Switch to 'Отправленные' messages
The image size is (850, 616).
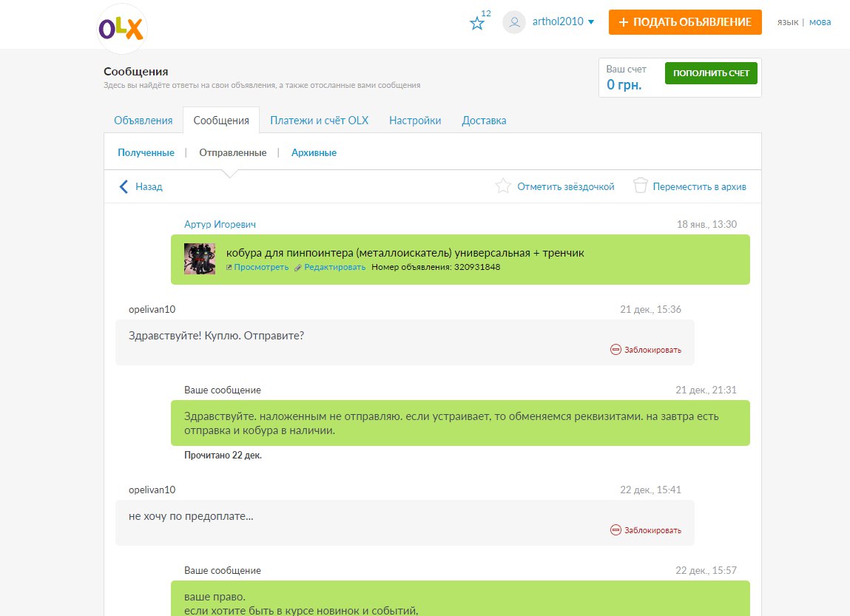click(x=232, y=153)
